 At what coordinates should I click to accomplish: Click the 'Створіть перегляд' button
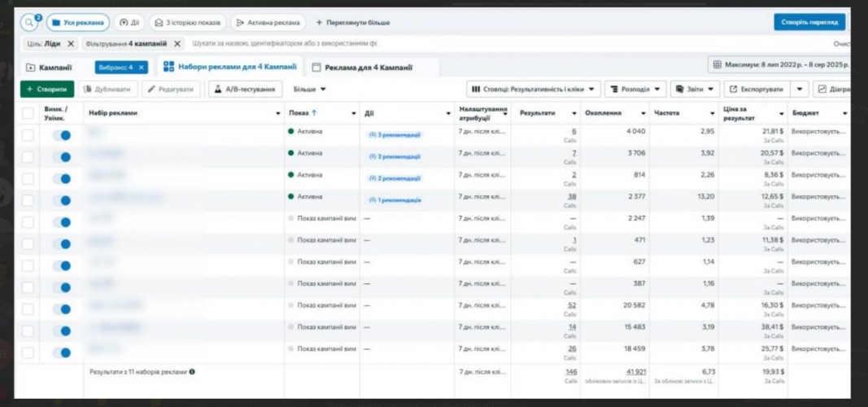[809, 23]
